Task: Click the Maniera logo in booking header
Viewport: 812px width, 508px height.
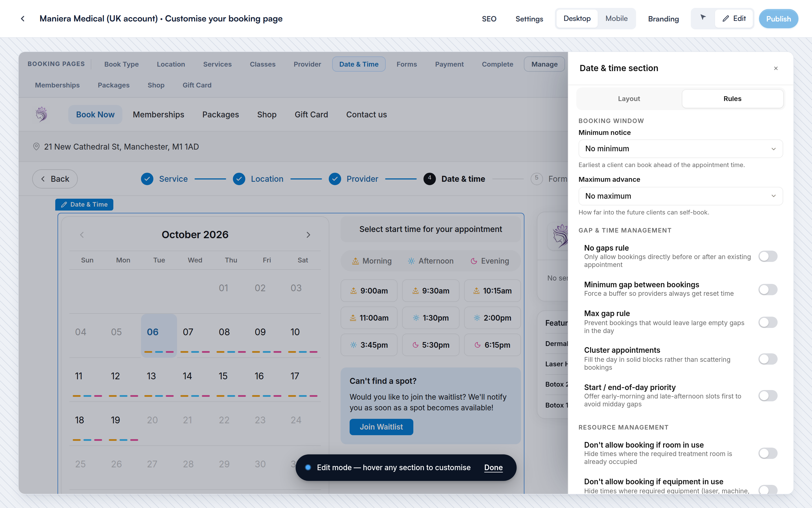Action: point(42,114)
